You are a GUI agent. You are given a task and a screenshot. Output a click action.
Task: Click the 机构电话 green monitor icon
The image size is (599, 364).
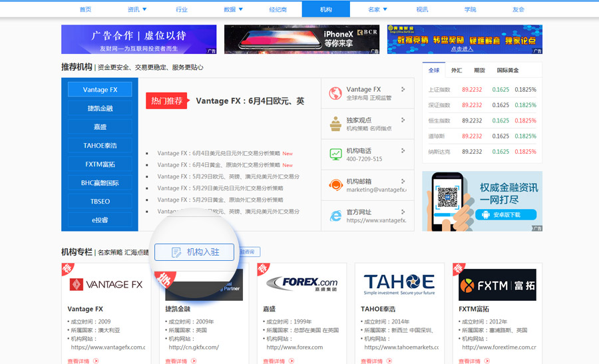[335, 154]
